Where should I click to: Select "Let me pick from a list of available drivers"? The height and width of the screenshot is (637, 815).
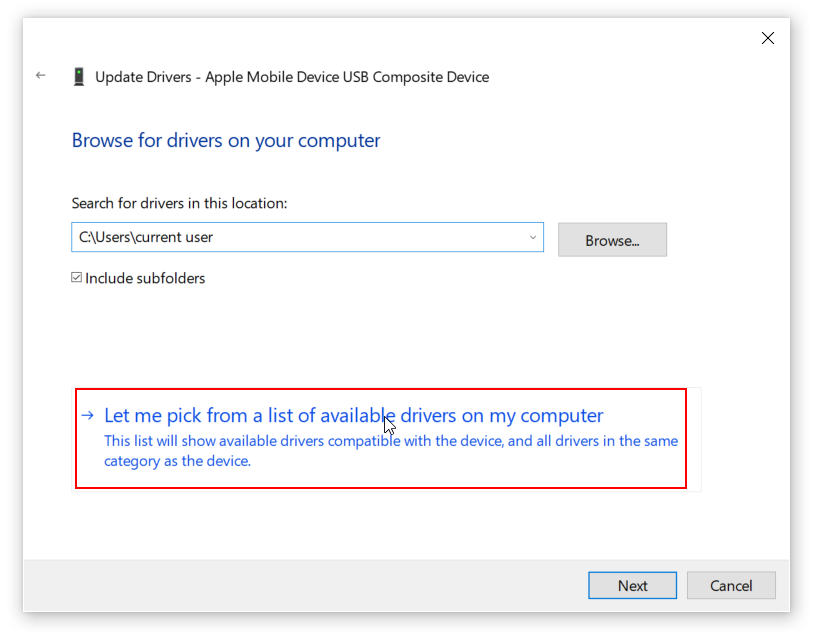tap(354, 415)
